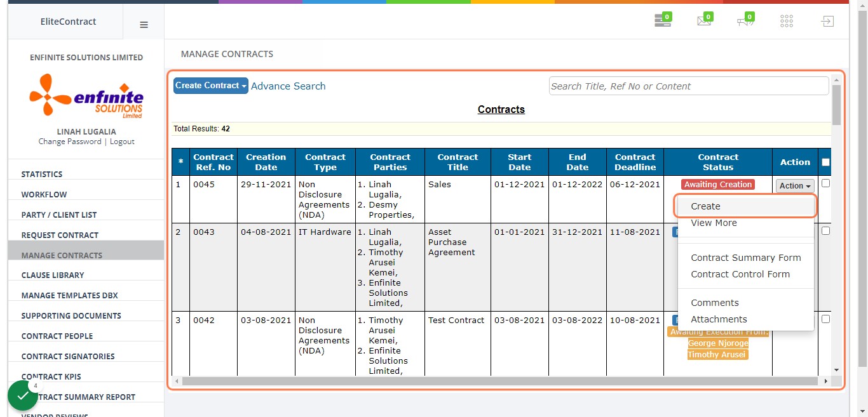The image size is (868, 417).
Task: Choose View More from the Action menu
Action: 714,223
